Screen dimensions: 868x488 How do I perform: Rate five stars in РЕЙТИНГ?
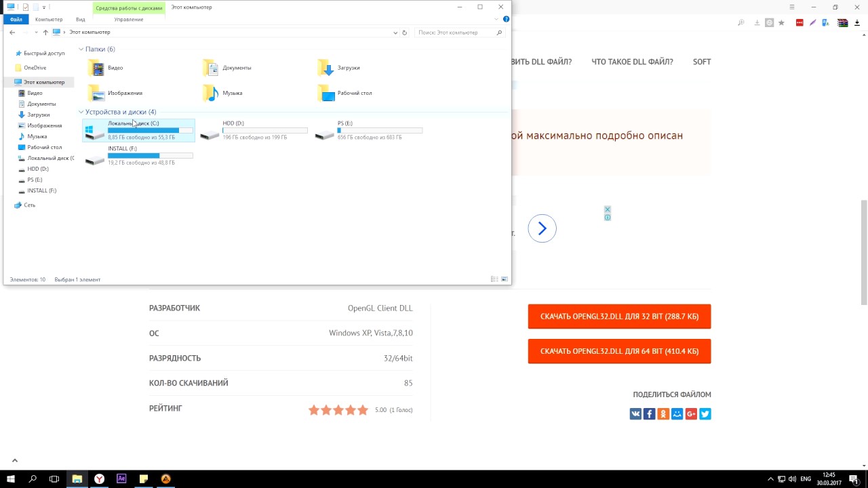(363, 410)
